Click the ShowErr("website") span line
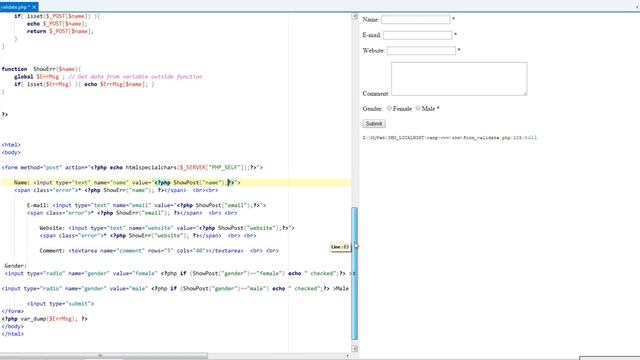 [148, 236]
